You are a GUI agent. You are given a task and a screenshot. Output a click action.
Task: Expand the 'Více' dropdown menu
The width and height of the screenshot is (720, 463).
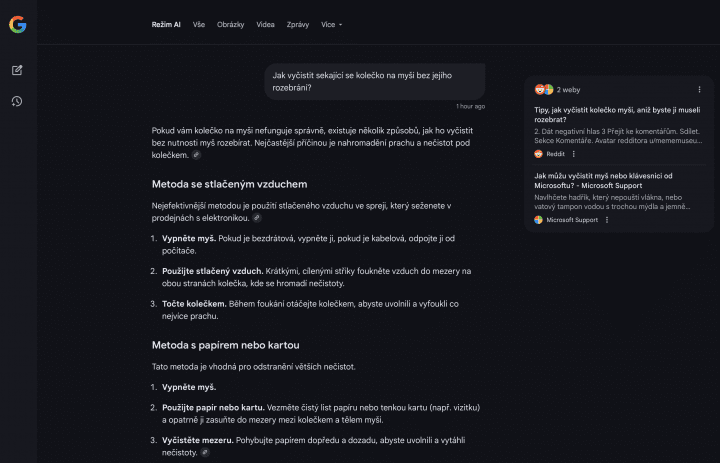pyautogui.click(x=331, y=24)
